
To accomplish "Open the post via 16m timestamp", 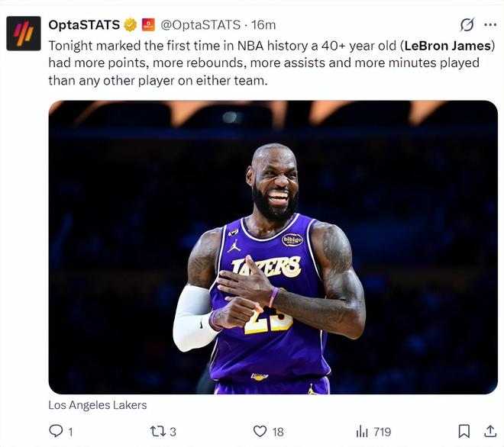I will coord(263,25).
